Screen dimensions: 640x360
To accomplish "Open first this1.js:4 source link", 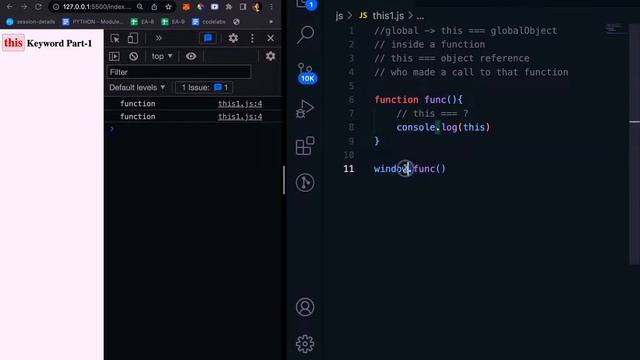I will pos(240,104).
